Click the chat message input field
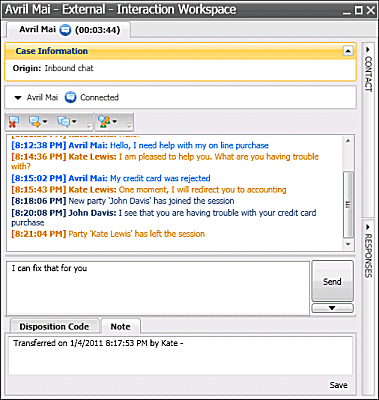 pos(158,288)
